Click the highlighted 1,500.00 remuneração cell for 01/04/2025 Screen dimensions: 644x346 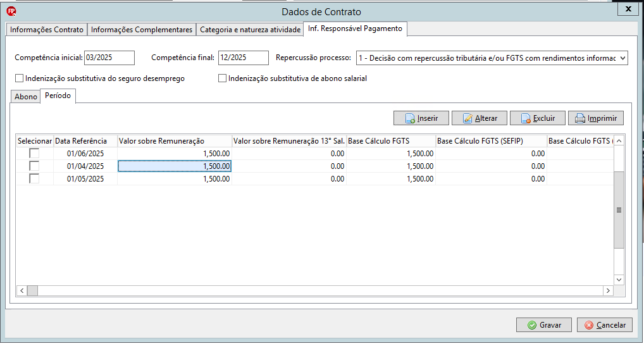(x=175, y=166)
